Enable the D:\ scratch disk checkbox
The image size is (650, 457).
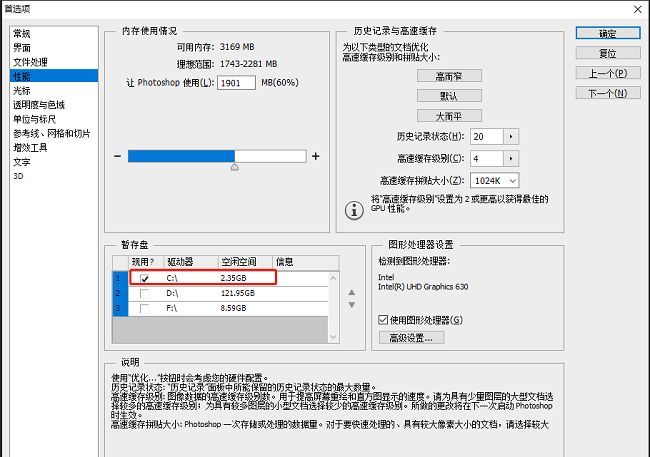145,293
